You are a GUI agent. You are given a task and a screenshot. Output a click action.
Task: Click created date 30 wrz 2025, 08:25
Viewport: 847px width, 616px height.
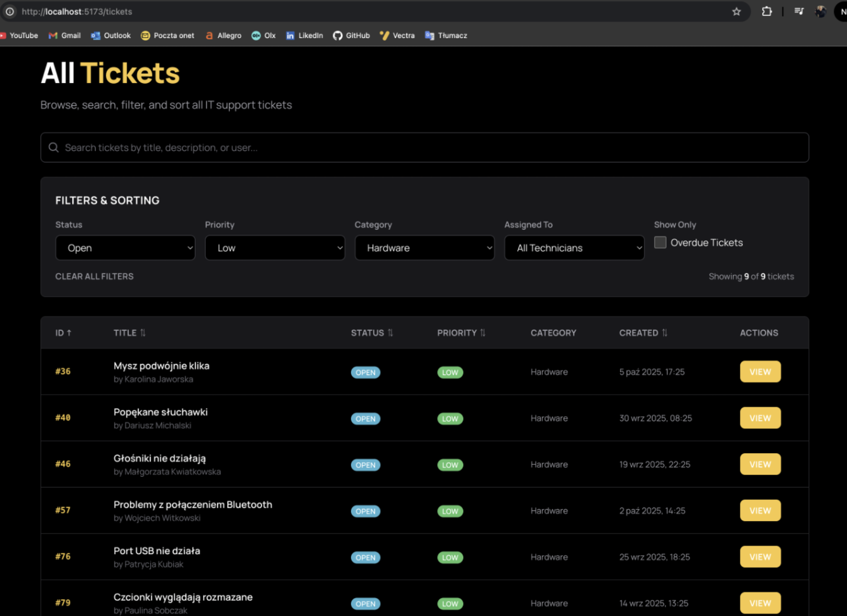tap(656, 418)
